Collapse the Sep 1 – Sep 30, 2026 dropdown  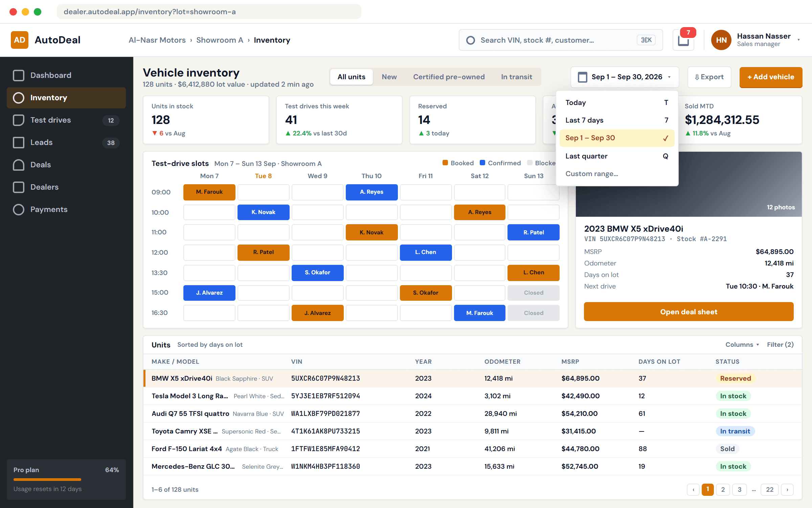point(625,77)
